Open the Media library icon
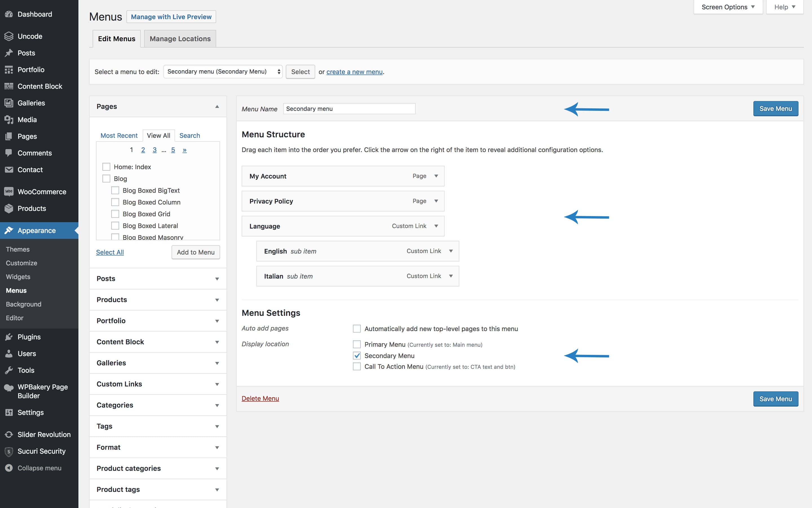This screenshot has width=812, height=508. (9, 120)
